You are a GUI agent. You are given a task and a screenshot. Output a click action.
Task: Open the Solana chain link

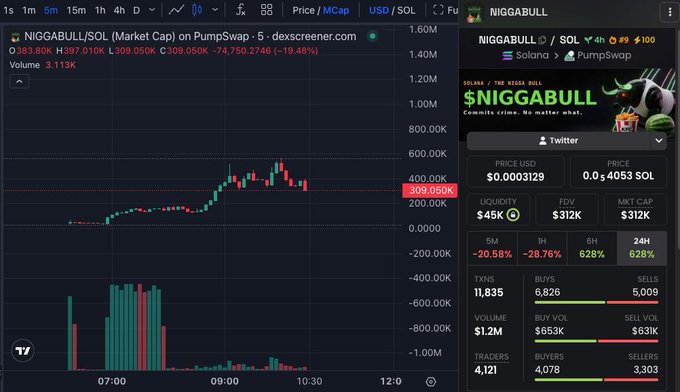coord(532,56)
